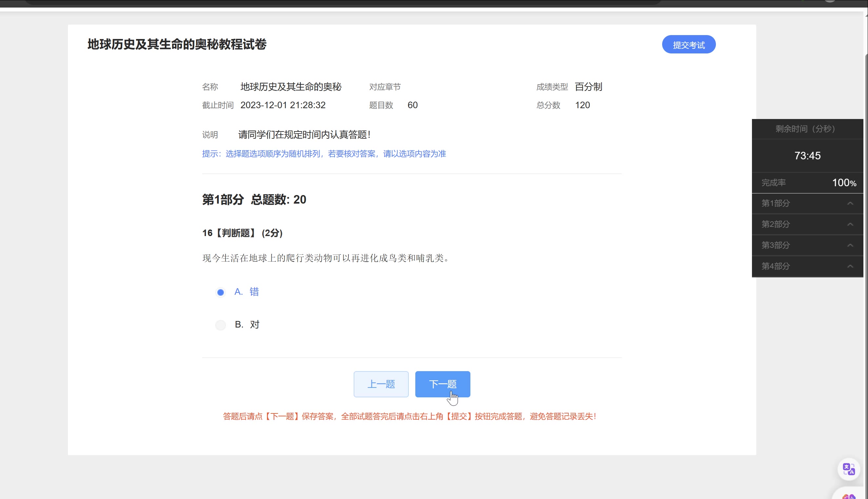Go to next question with 下一题
The image size is (868, 499).
coord(443,384)
